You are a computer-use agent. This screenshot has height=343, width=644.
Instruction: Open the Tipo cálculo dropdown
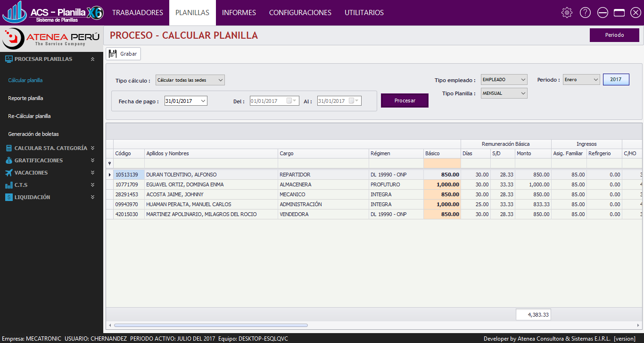point(220,80)
